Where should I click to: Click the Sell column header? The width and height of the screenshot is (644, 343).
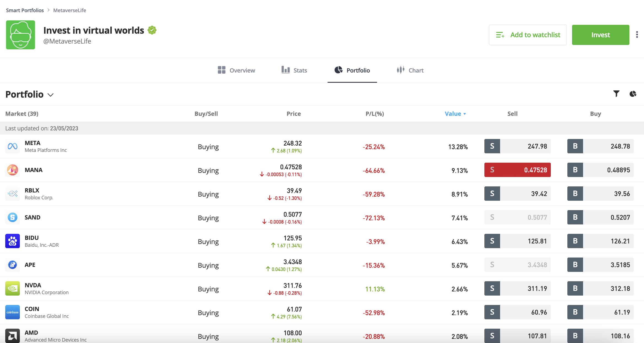click(x=512, y=114)
